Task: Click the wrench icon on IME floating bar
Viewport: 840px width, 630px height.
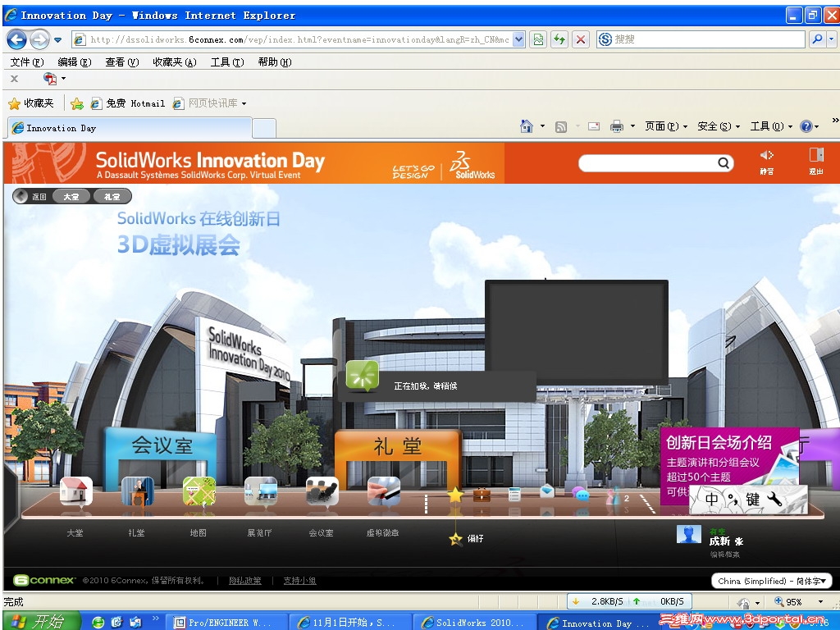Action: [774, 500]
